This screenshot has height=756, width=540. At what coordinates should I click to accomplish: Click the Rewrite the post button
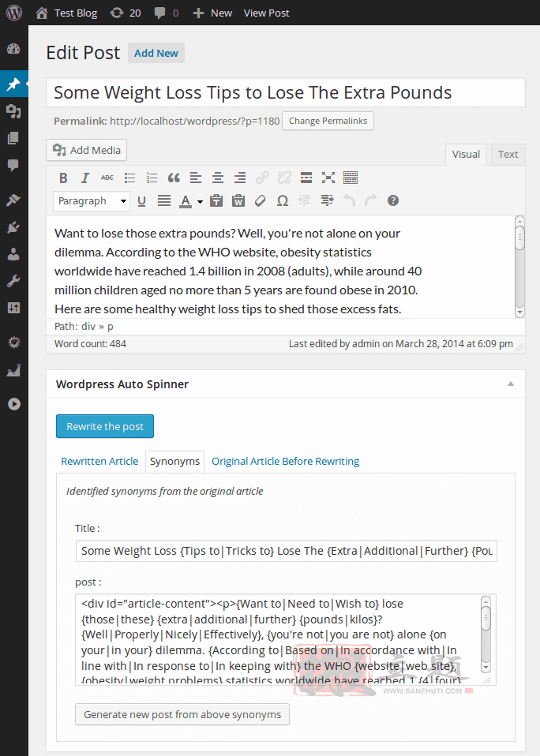(105, 426)
